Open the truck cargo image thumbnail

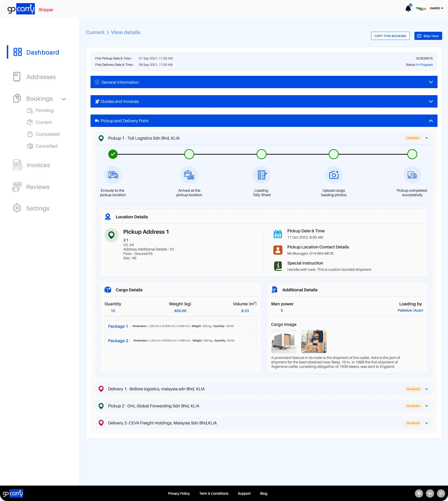283,341
